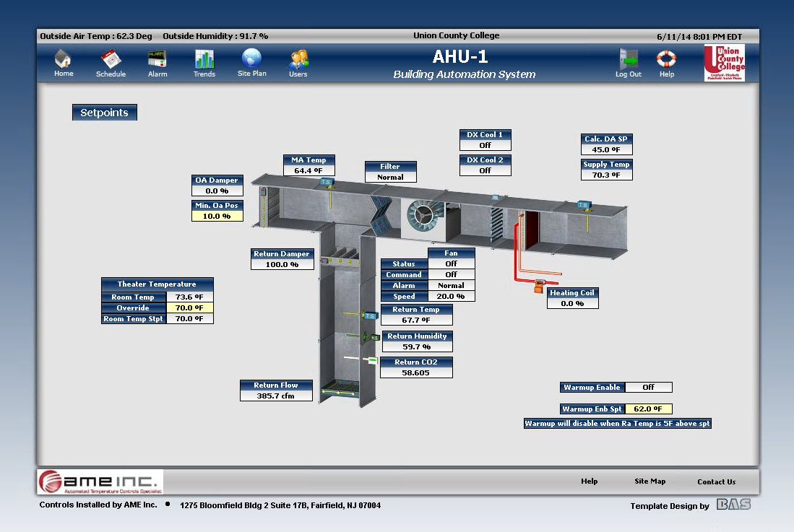
Task: Open the Site Map footer link
Action: click(650, 481)
